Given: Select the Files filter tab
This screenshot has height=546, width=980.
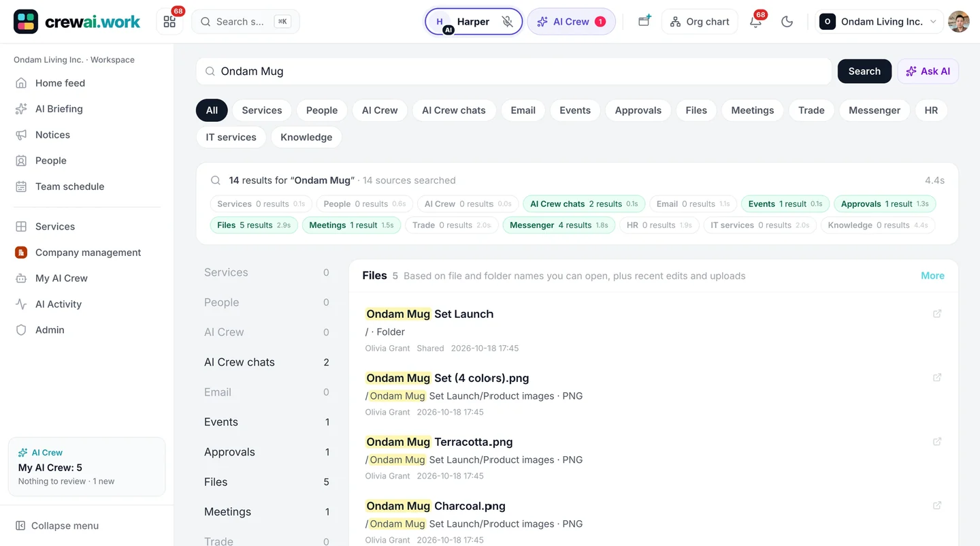Looking at the screenshot, I should [x=696, y=110].
